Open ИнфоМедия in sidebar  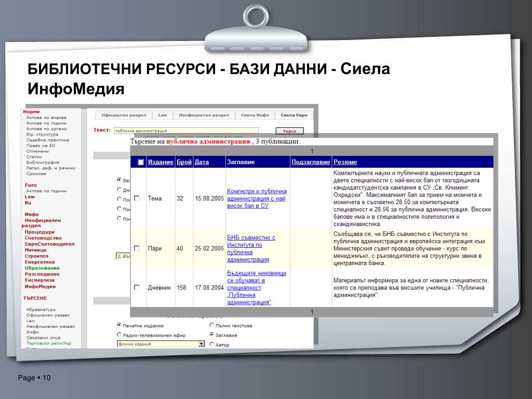tap(40, 286)
